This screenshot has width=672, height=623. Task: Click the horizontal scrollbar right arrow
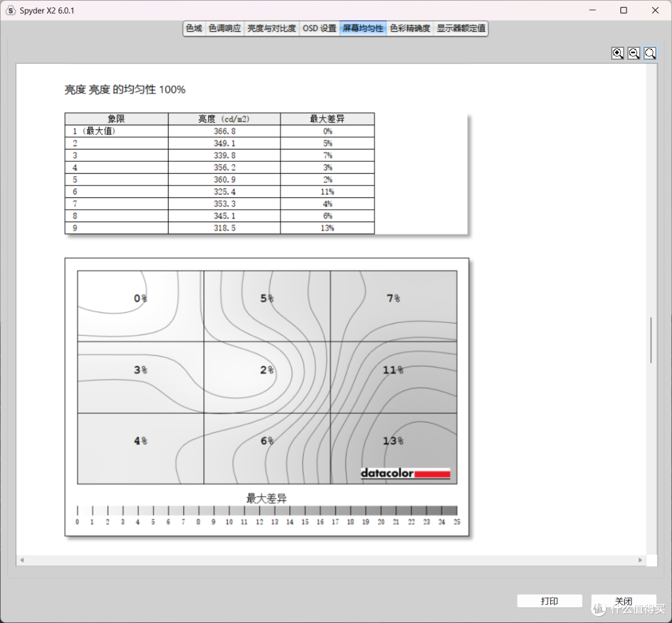pyautogui.click(x=640, y=560)
